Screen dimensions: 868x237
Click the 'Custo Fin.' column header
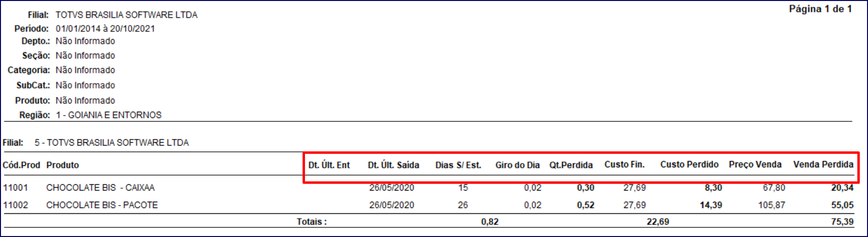(x=624, y=164)
